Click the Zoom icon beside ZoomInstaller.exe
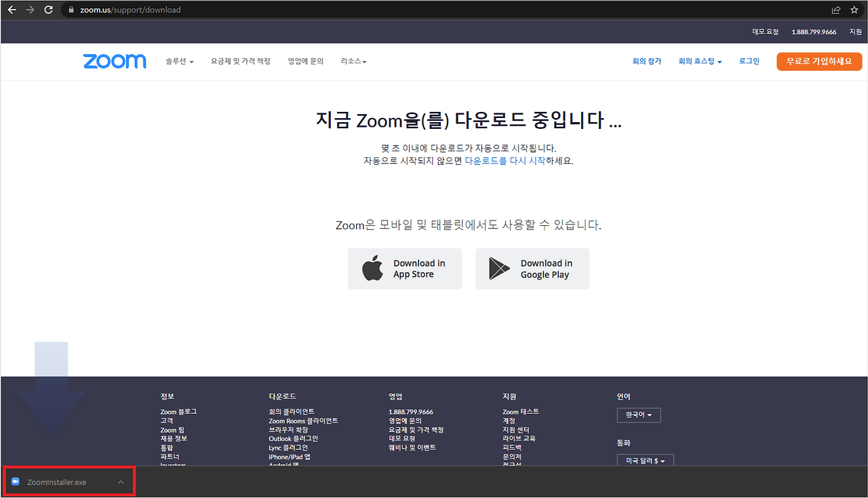 16,482
